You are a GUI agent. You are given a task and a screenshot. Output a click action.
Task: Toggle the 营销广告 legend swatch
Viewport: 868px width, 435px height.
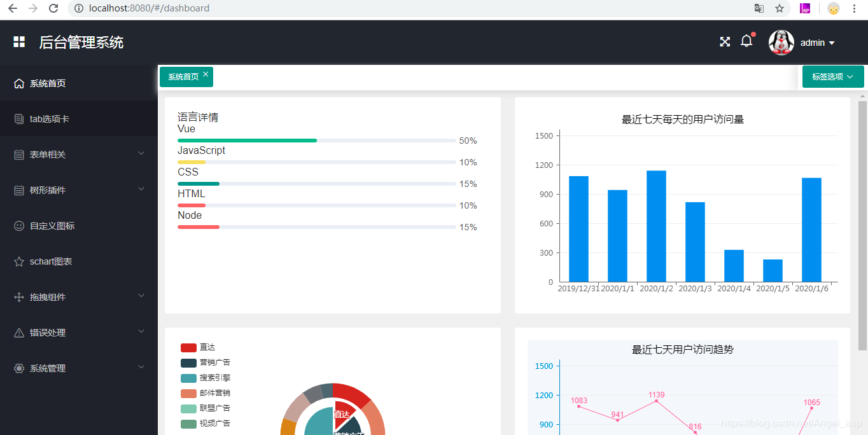[188, 363]
